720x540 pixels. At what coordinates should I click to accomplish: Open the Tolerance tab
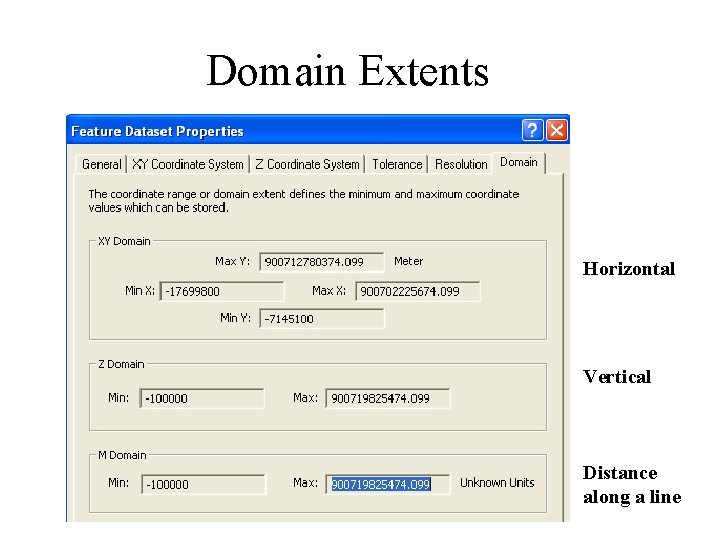pyautogui.click(x=397, y=164)
